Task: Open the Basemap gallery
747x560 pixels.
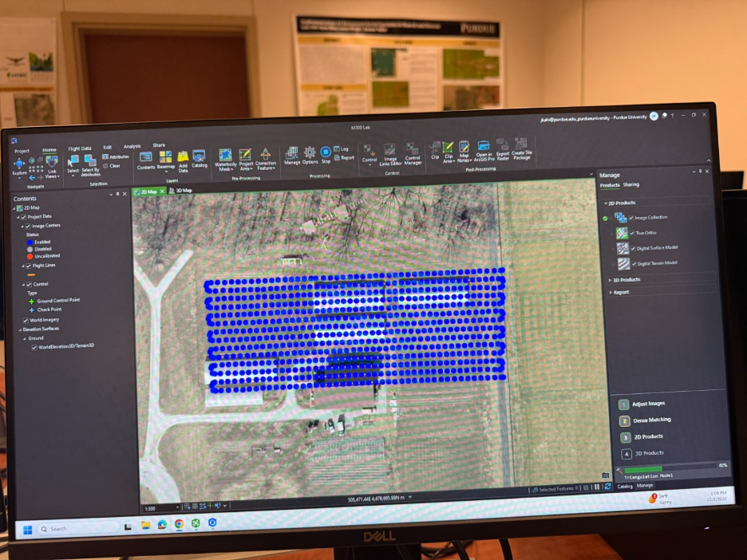Action: click(166, 161)
